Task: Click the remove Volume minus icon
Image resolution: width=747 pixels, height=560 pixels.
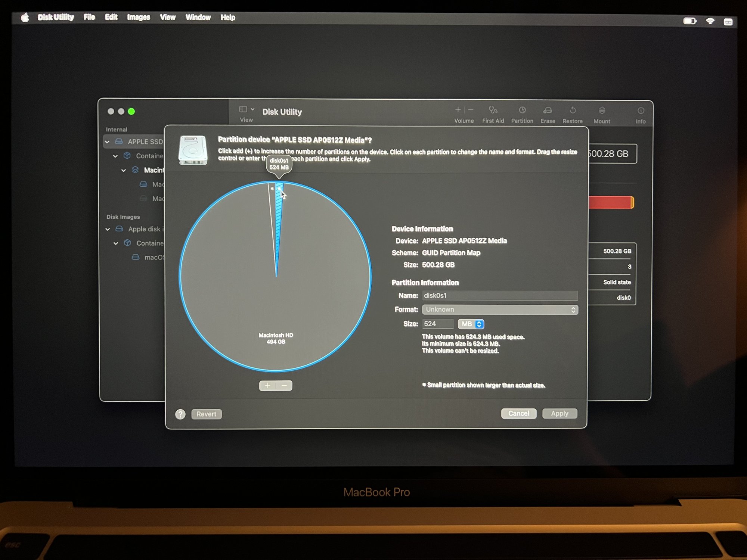Action: tap(471, 110)
